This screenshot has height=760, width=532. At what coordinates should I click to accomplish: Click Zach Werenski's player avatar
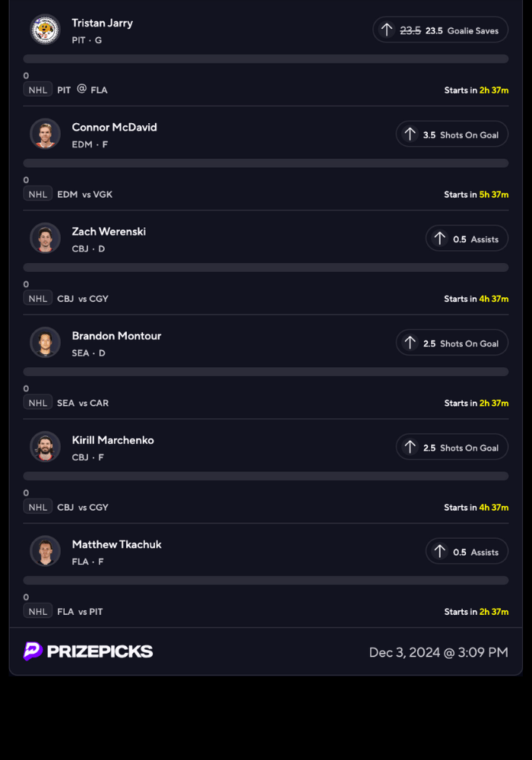(x=45, y=238)
